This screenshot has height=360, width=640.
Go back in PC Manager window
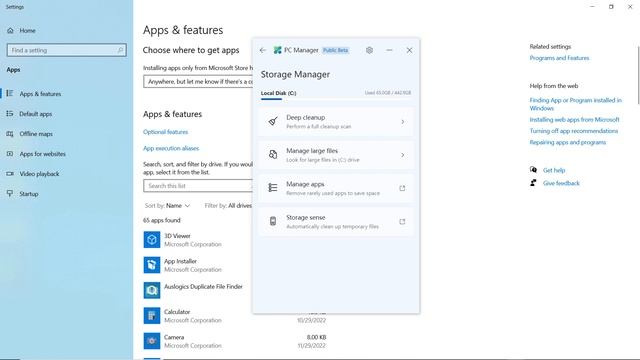[262, 50]
